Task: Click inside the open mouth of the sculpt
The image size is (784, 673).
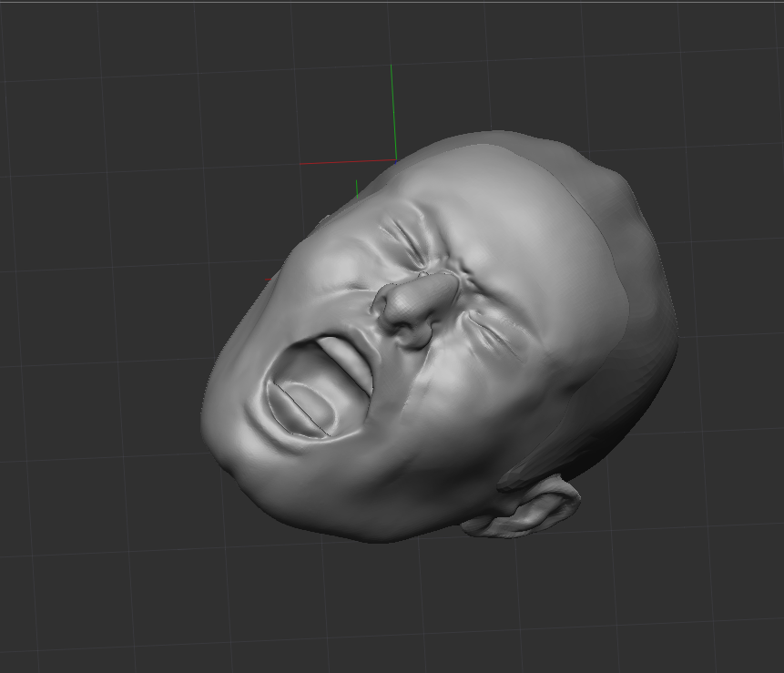Action: click(320, 388)
